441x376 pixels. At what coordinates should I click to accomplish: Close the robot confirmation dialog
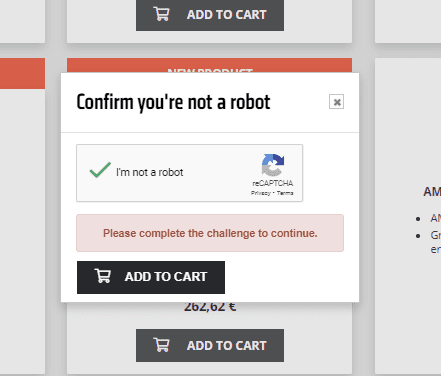coord(336,102)
